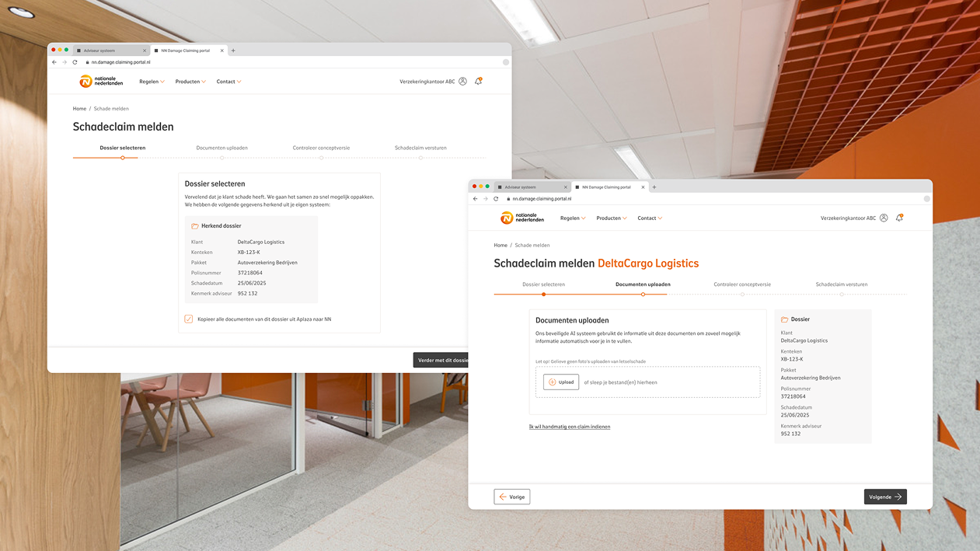Click the account profile icon next to Verzekeringkantoor ABC
The image size is (980, 551).
coord(884,218)
